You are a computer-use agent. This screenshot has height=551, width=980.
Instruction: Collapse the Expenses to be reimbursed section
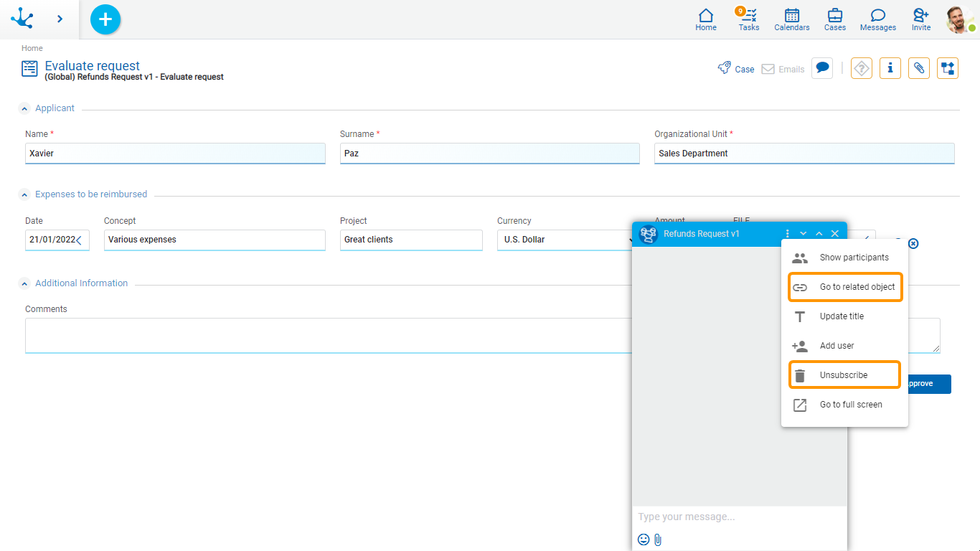25,194
